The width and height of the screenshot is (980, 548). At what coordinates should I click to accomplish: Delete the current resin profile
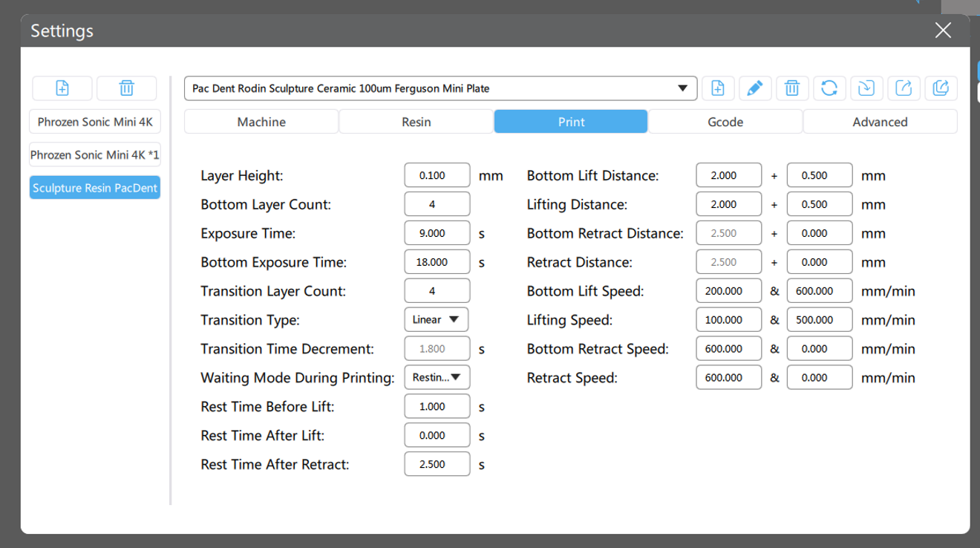792,88
